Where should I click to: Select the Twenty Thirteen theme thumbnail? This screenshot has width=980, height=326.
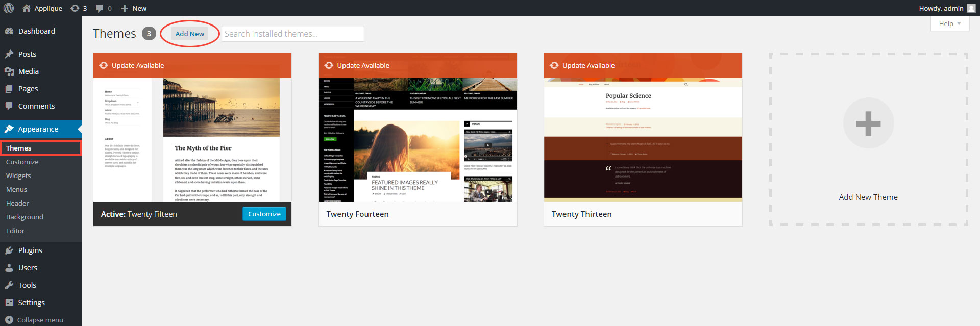(643, 139)
